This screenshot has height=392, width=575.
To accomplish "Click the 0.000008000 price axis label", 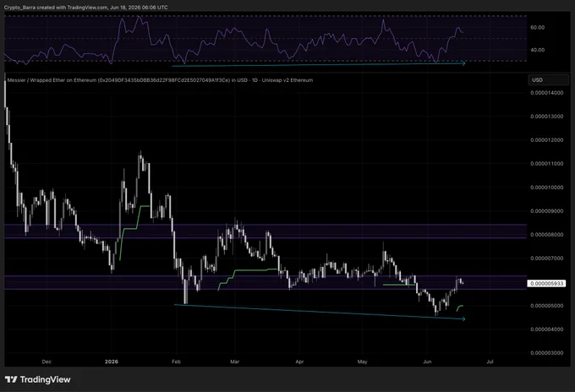I will click(x=547, y=235).
